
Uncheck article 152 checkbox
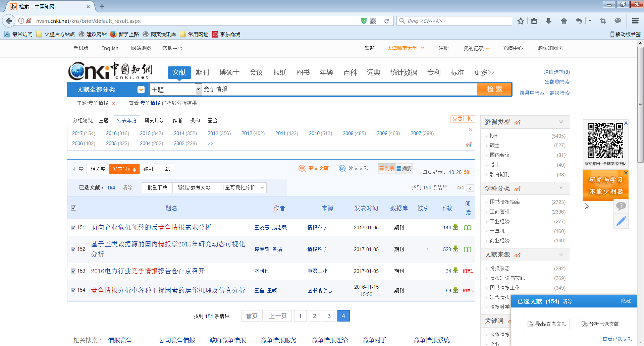coord(73,249)
